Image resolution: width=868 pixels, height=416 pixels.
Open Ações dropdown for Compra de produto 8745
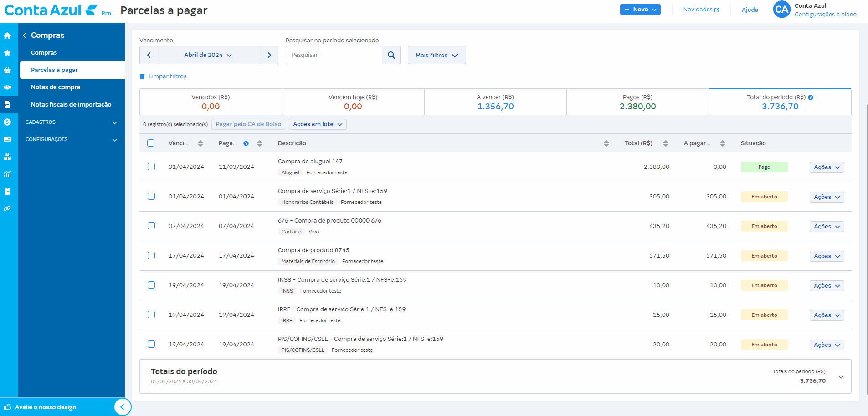827,256
